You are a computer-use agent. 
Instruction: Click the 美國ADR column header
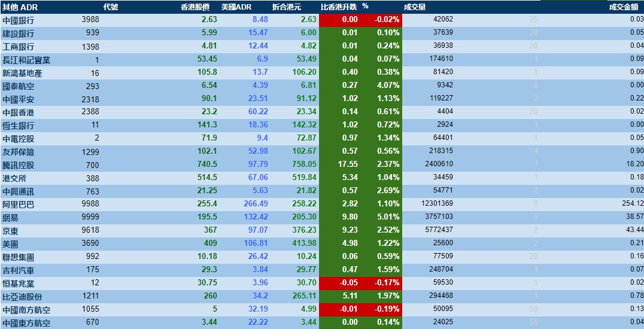click(236, 7)
